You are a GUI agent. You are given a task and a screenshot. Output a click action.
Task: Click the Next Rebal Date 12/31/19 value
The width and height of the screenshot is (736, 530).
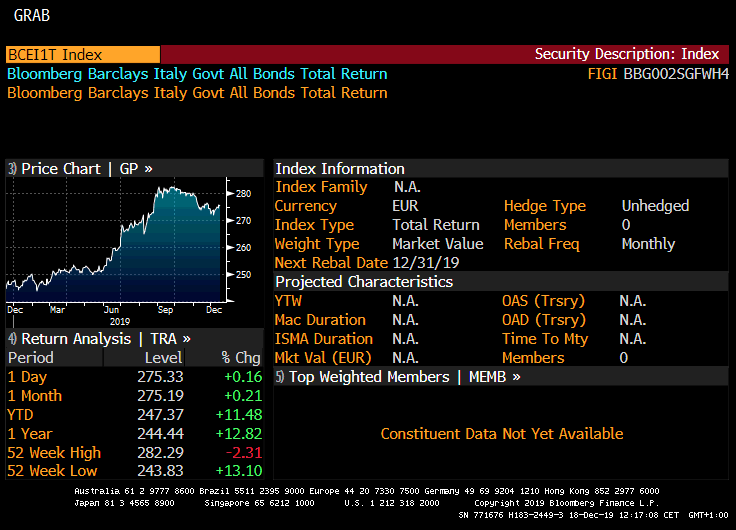tap(426, 262)
